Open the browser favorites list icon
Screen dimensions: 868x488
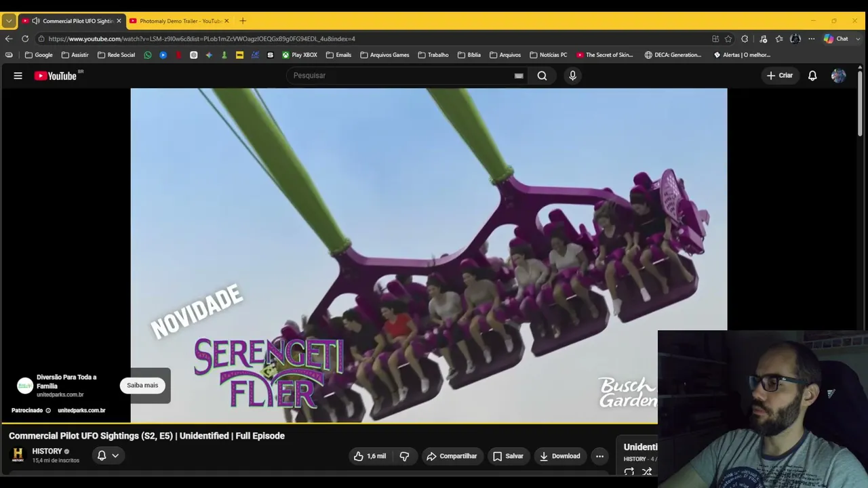(x=779, y=39)
